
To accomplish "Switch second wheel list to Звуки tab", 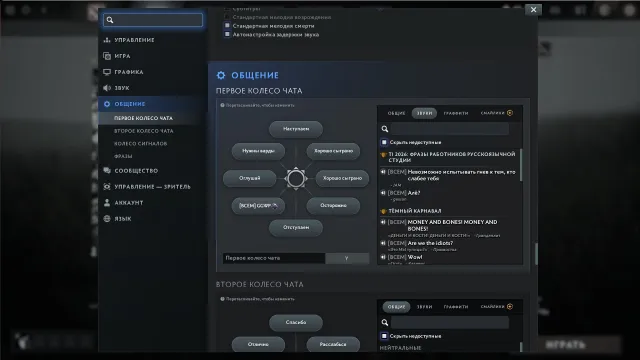I will 424,307.
